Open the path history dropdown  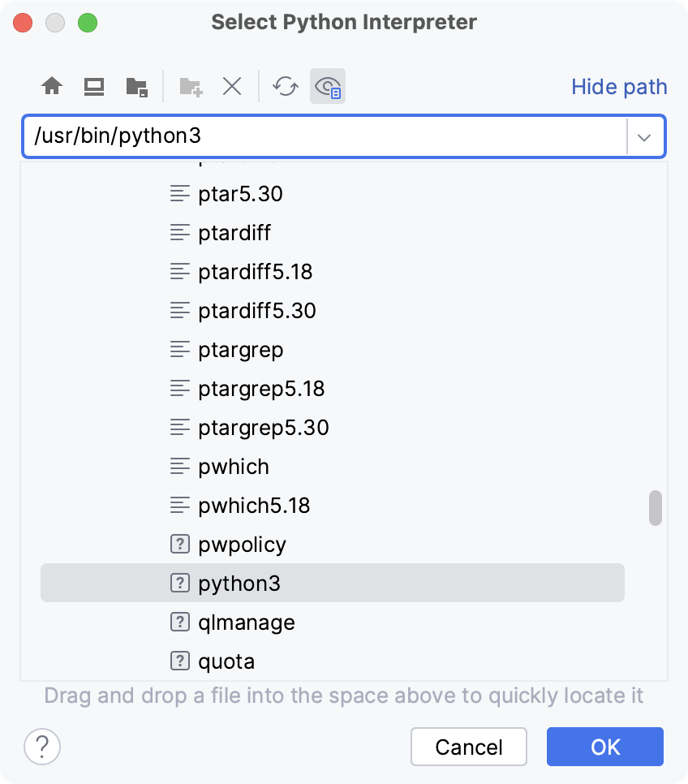click(x=644, y=136)
